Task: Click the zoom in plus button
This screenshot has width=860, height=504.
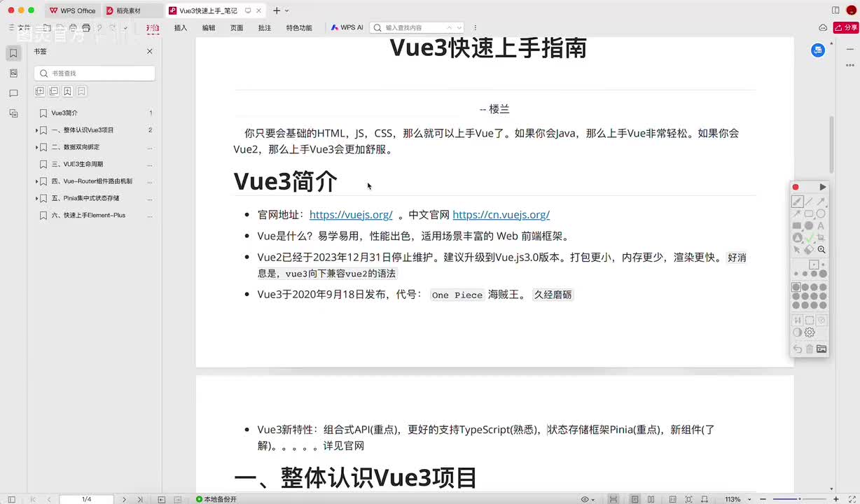Action: pyautogui.click(x=836, y=499)
